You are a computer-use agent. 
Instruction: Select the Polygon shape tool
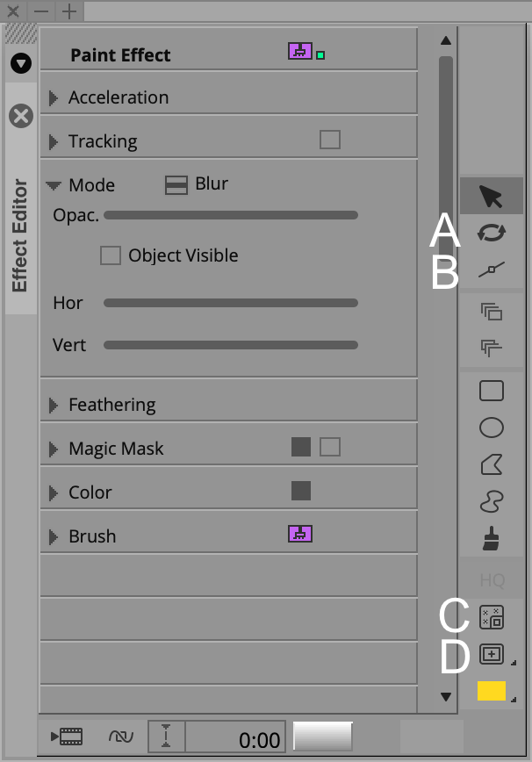pyautogui.click(x=492, y=464)
